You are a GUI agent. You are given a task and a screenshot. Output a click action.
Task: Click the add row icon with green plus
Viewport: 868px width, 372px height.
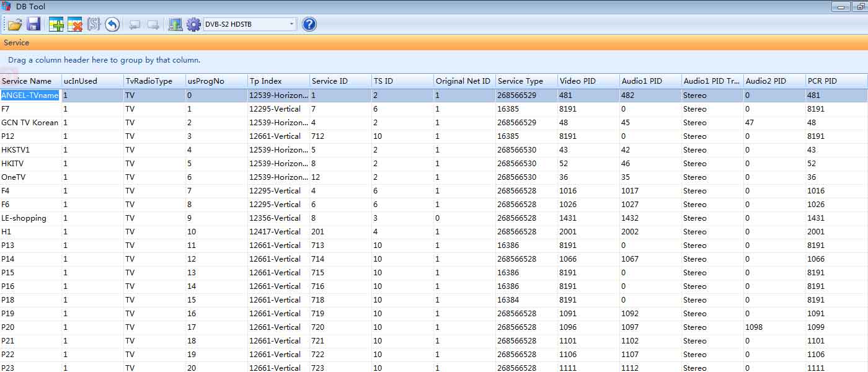(x=56, y=25)
